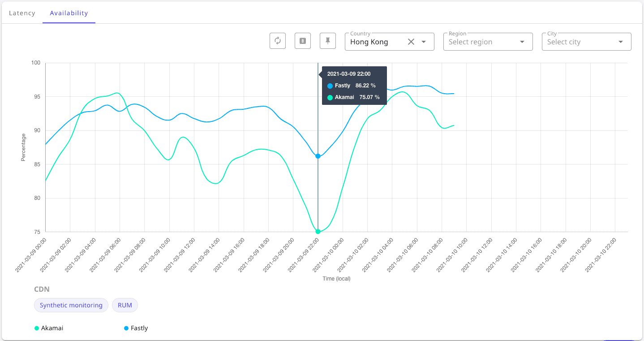Click the square B icon button
Viewport: 644px width, 341px height.
tap(303, 41)
